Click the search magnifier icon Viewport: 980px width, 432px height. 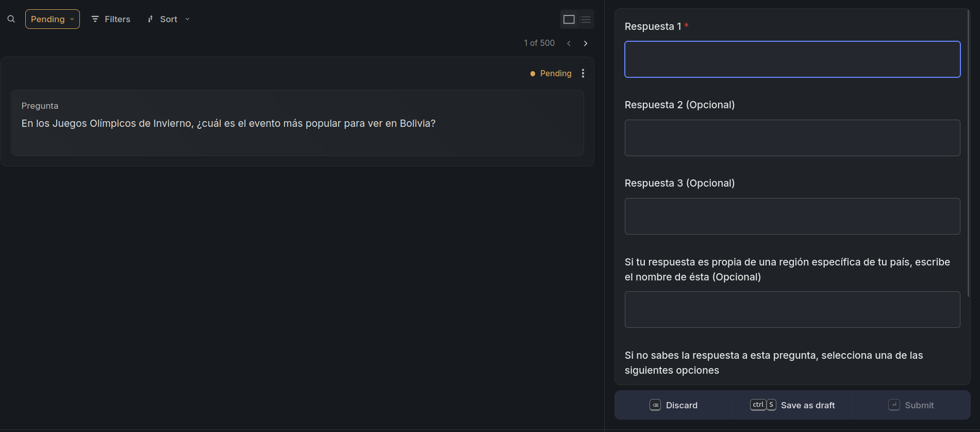(11, 19)
